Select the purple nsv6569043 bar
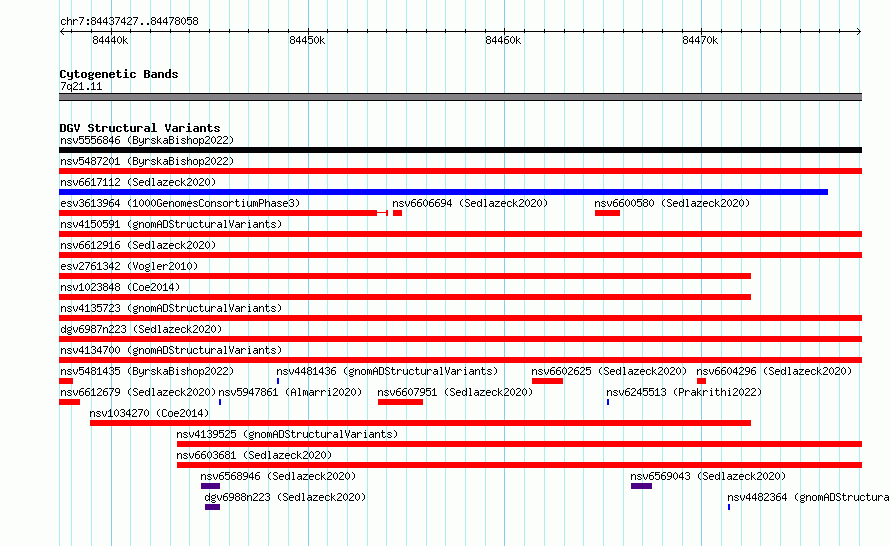 (641, 486)
